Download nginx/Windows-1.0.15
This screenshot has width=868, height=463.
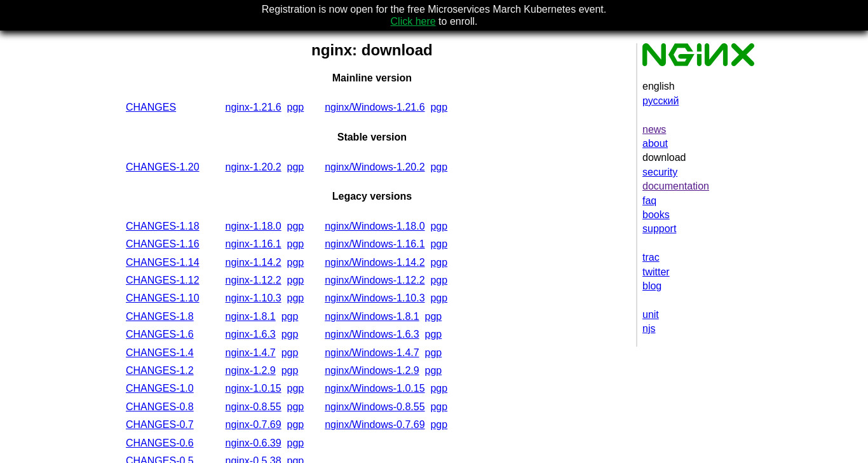tap(375, 389)
